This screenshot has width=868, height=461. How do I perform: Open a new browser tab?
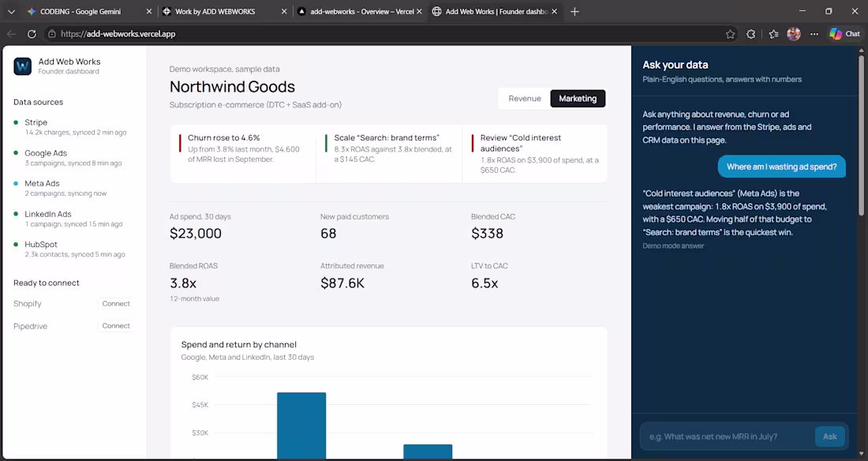coord(574,12)
